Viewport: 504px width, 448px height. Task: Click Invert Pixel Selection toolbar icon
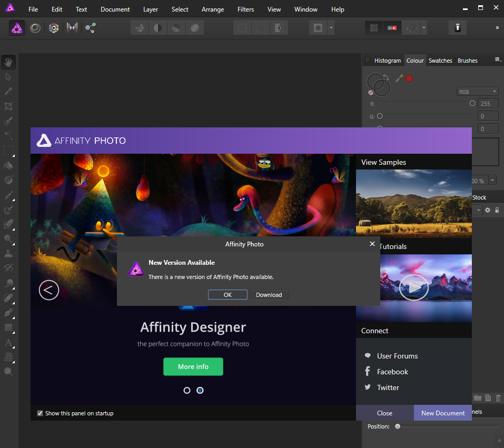[x=279, y=28]
